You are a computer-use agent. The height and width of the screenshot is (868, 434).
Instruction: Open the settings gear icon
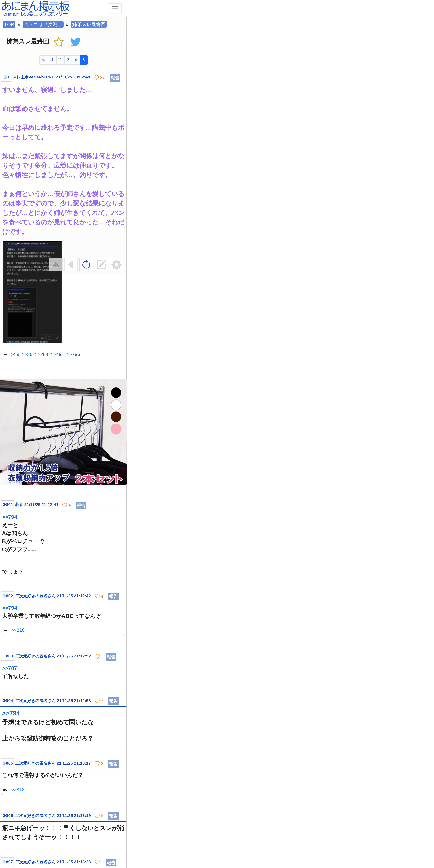(x=117, y=265)
